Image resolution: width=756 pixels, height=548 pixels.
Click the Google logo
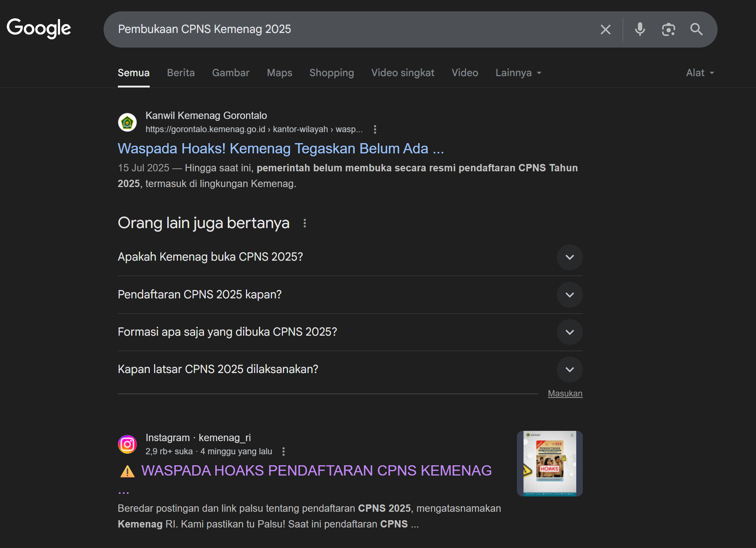tap(39, 28)
